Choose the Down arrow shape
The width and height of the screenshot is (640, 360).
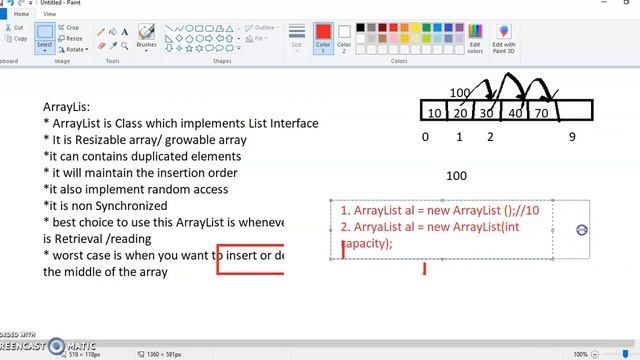[x=169, y=49]
